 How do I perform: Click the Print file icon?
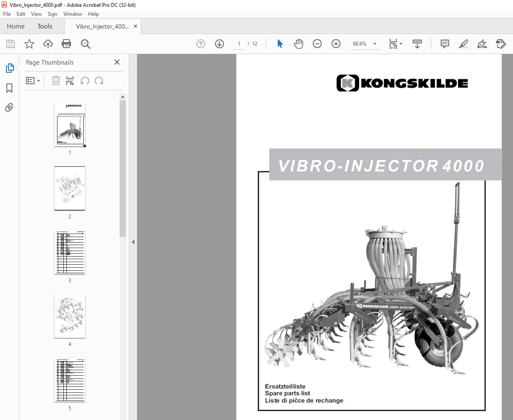[66, 44]
